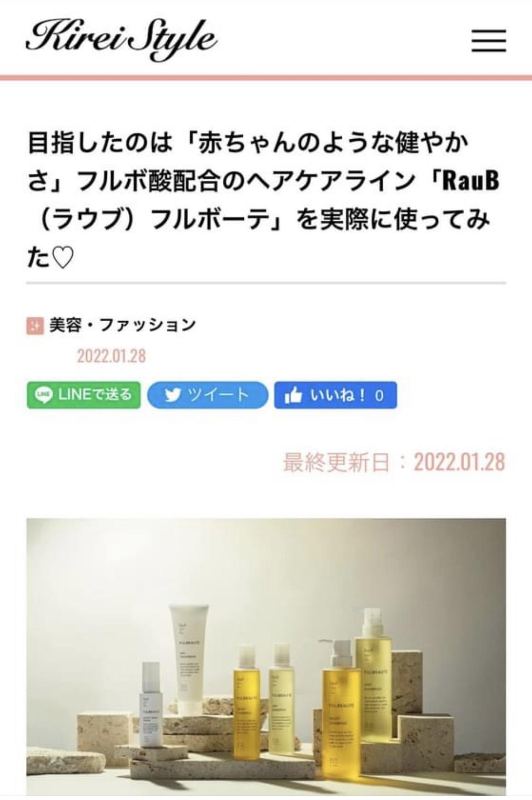Click the Twitter bird icon

point(172,395)
